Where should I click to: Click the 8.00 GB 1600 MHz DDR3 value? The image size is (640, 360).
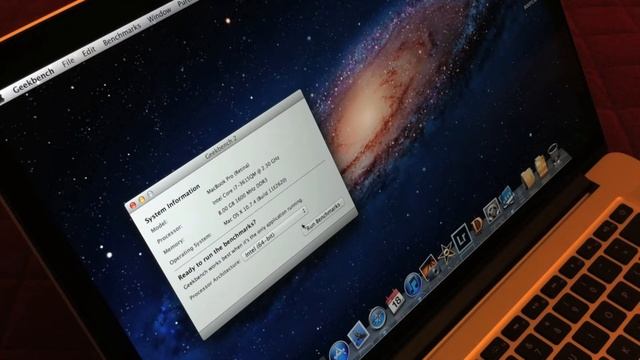tap(243, 197)
